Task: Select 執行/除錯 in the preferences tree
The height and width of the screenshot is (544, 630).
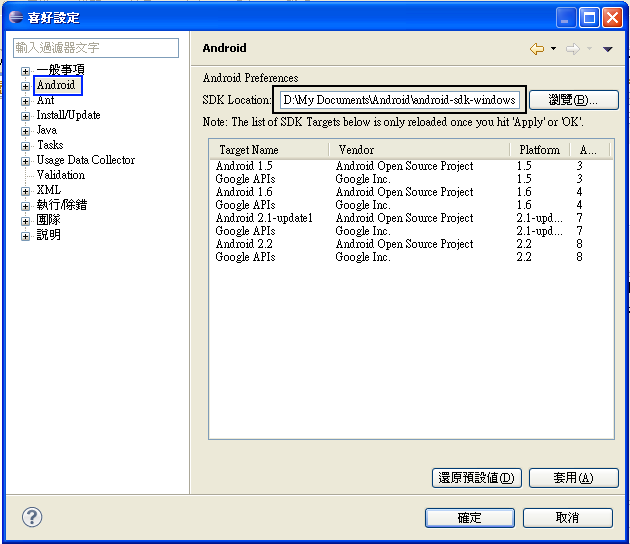Action: (x=62, y=205)
